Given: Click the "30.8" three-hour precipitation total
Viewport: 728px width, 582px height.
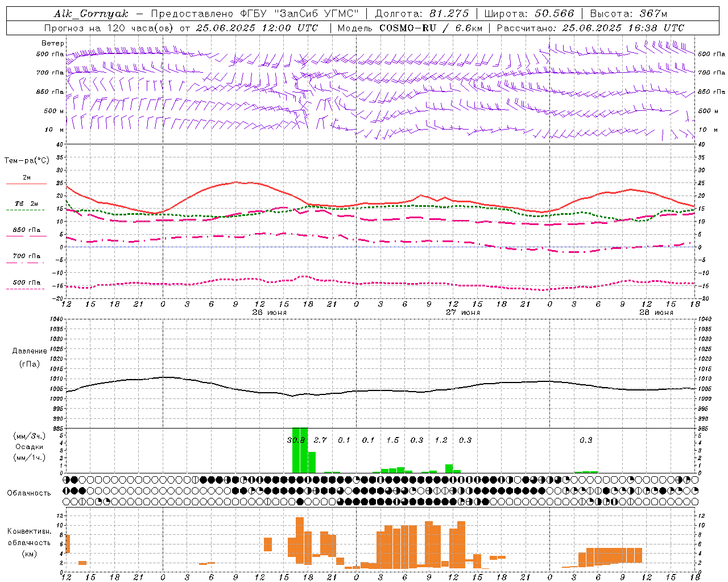Looking at the screenshot, I should click(x=296, y=440).
